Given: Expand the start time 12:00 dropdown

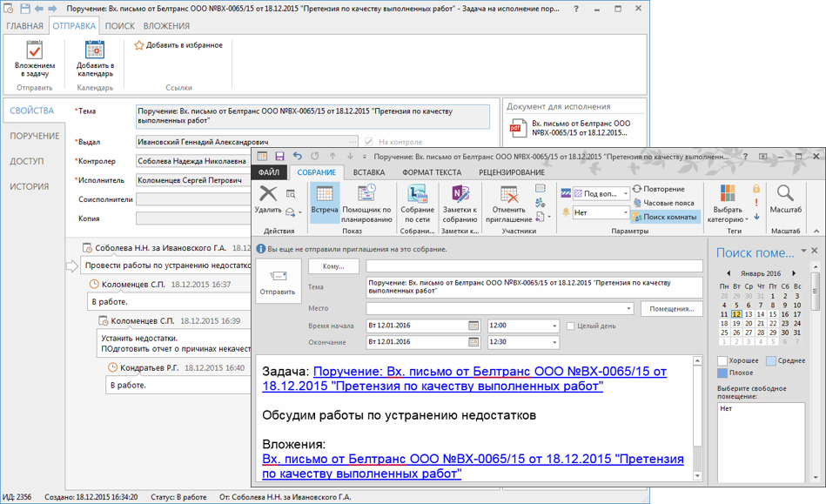Looking at the screenshot, I should tap(554, 326).
